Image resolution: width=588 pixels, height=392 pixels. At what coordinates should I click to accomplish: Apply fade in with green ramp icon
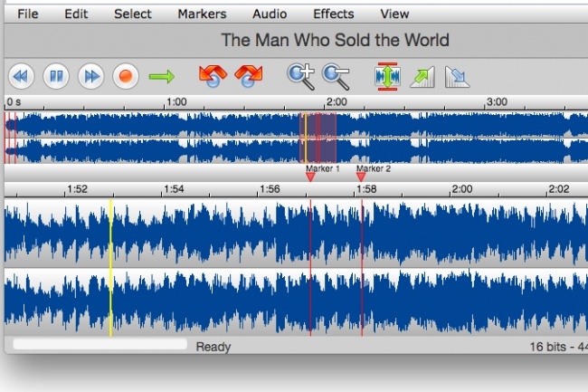click(x=422, y=77)
